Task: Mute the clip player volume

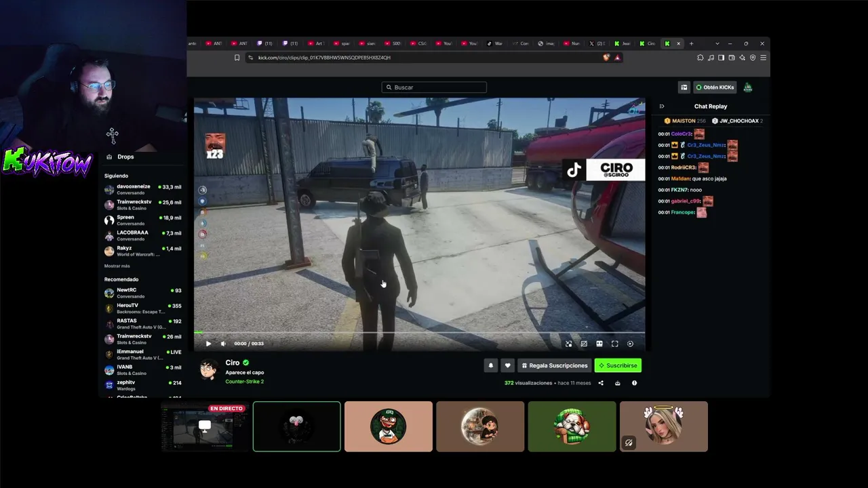Action: [x=223, y=344]
